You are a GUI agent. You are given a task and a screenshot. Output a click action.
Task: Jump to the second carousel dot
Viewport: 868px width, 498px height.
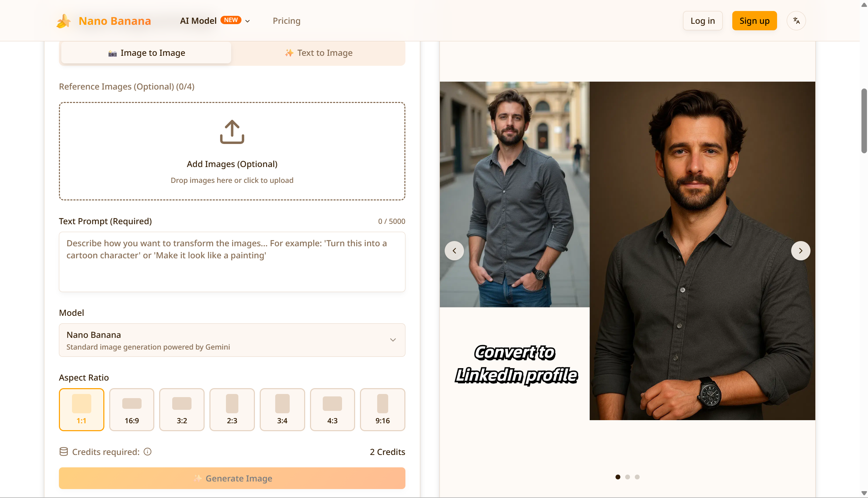click(x=627, y=477)
